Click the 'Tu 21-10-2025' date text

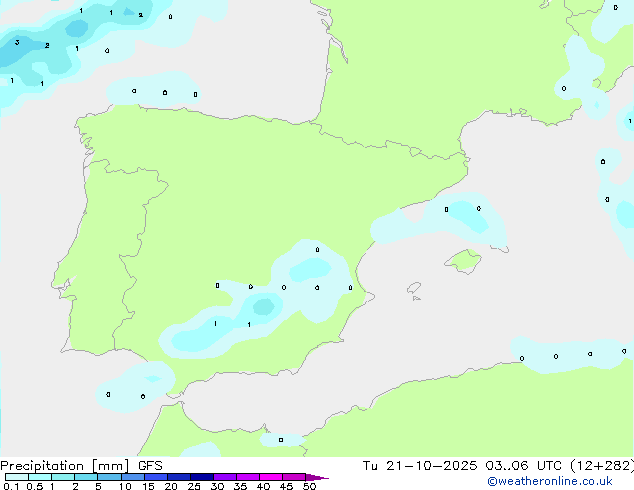[x=420, y=466]
